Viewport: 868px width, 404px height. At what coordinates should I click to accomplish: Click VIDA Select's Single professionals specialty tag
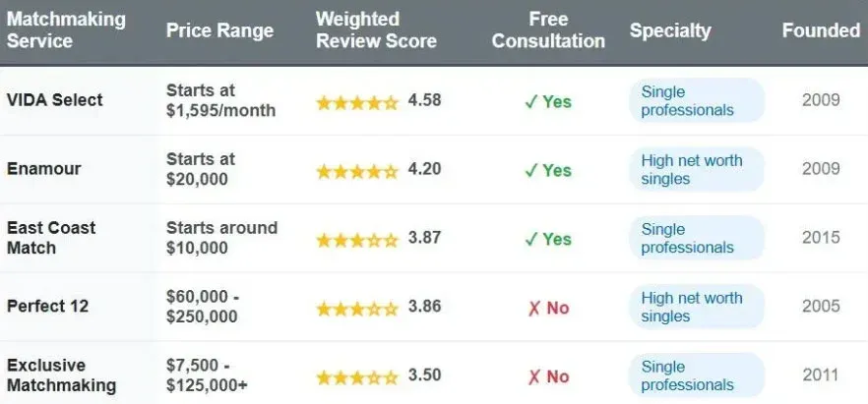coord(696,101)
